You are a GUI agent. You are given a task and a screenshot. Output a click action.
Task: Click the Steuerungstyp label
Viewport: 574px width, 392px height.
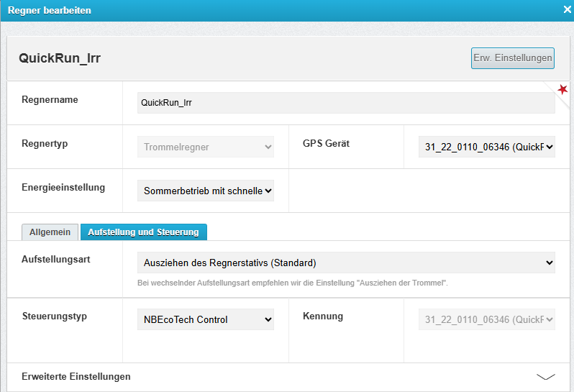[x=53, y=316]
